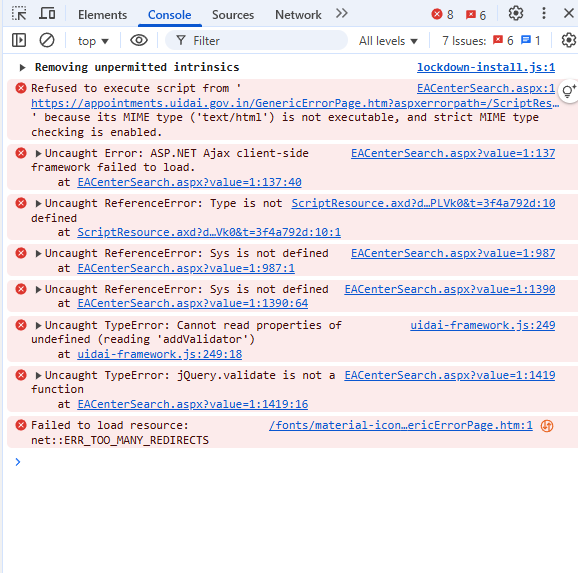
Task: Open the top JavaScript context dropdown
Action: pos(93,41)
